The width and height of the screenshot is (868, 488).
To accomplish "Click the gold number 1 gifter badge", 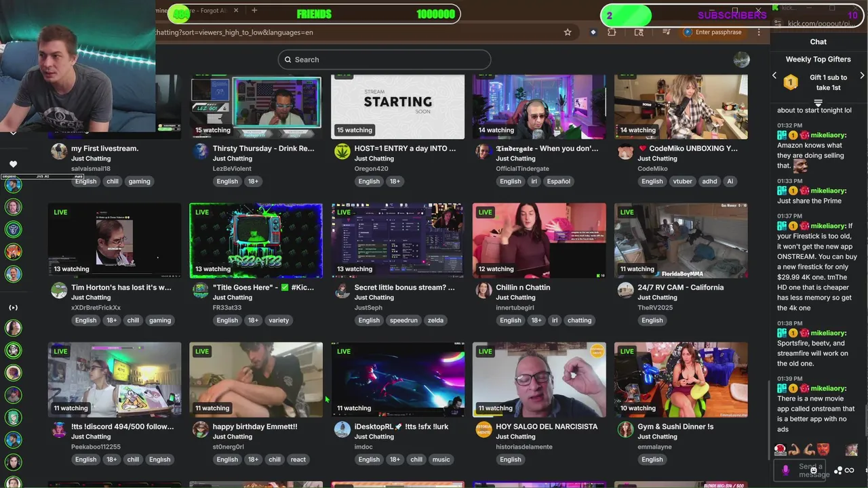I will click(x=791, y=83).
